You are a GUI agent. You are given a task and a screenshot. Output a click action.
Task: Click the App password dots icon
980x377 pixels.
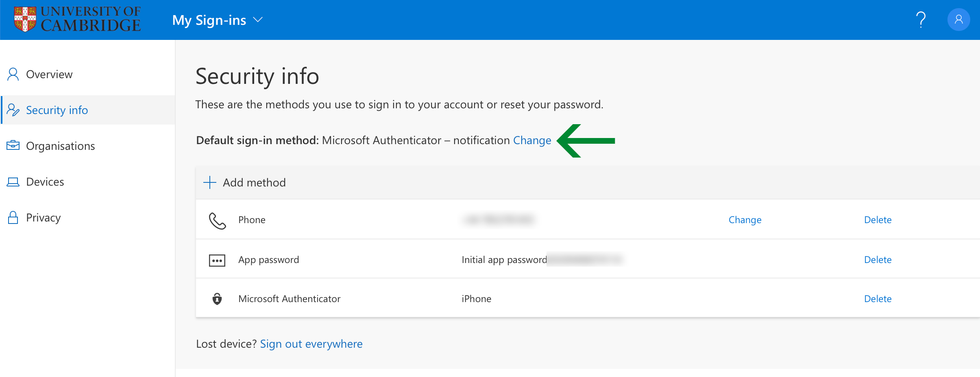coord(217,260)
